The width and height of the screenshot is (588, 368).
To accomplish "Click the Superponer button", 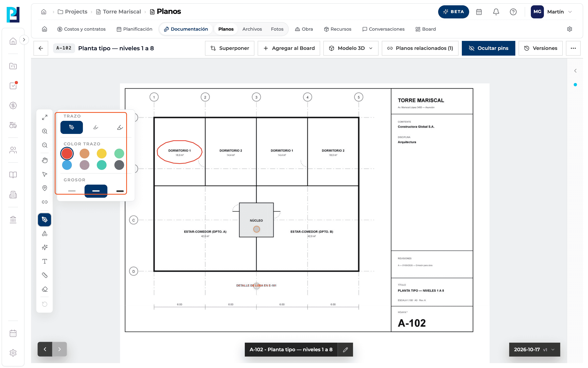I will (230, 48).
